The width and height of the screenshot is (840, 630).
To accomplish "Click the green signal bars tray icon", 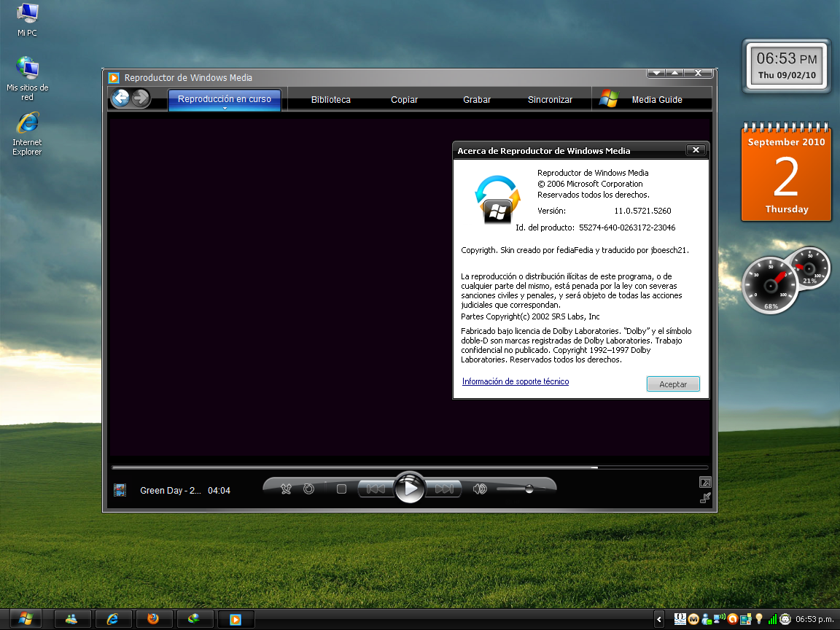I will tap(772, 619).
